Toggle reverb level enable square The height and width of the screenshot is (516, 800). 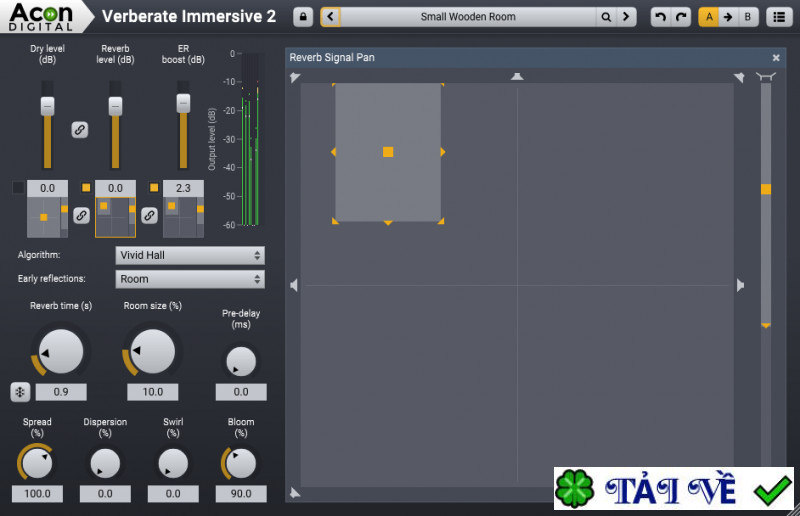pos(86,187)
